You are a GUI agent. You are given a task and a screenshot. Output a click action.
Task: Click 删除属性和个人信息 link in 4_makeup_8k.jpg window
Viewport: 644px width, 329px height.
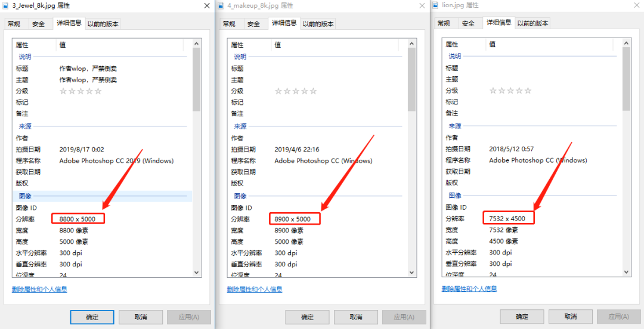tap(255, 289)
